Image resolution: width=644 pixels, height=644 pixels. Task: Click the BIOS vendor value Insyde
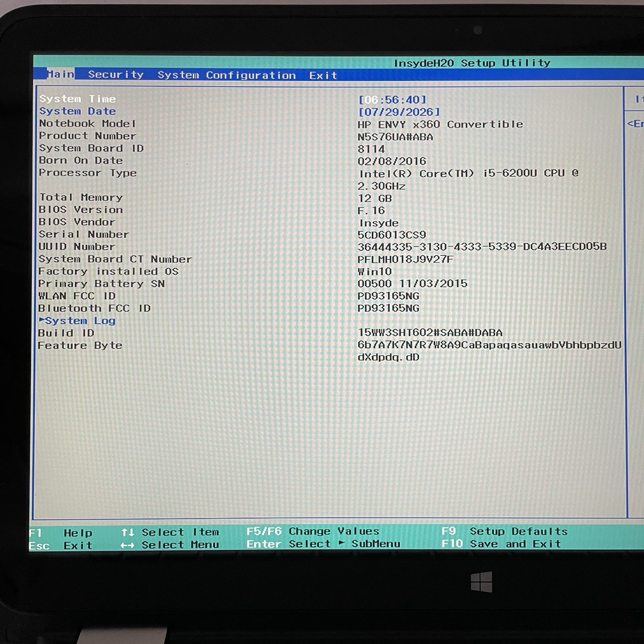pos(378,223)
